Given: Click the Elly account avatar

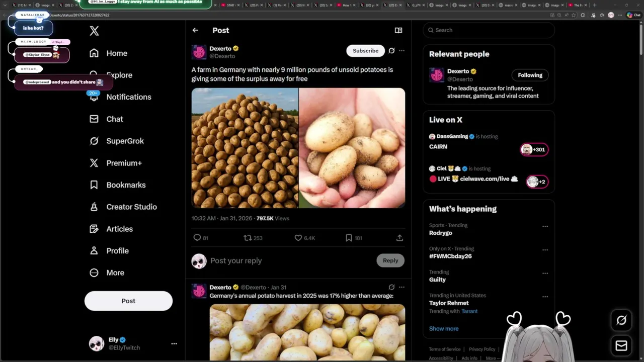Looking at the screenshot, I should [x=97, y=343].
